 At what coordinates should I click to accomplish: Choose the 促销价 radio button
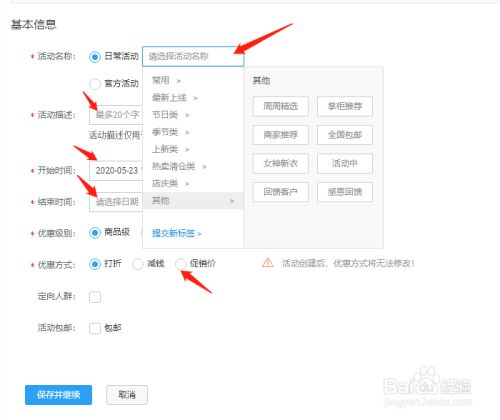point(180,264)
